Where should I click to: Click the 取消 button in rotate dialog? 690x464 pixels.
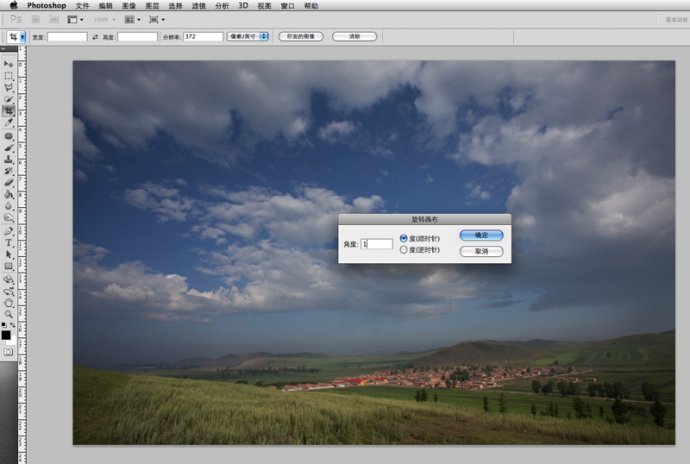[481, 252]
